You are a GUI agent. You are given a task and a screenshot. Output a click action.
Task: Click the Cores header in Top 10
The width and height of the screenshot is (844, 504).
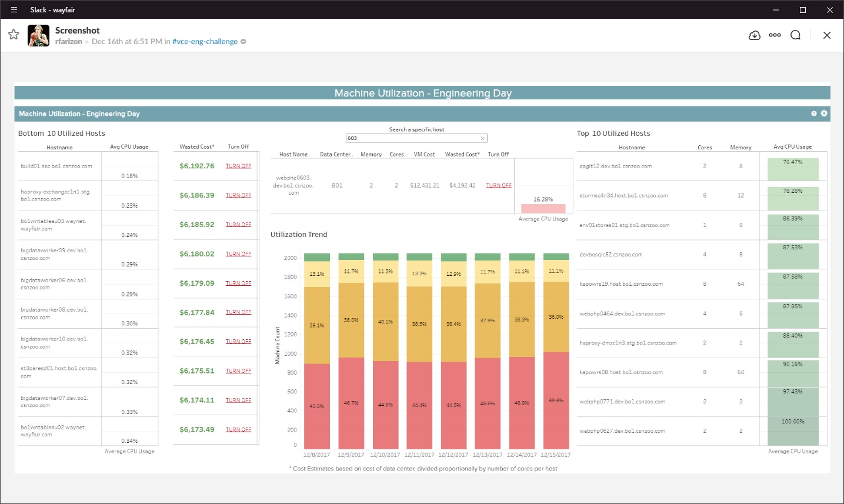(x=705, y=148)
